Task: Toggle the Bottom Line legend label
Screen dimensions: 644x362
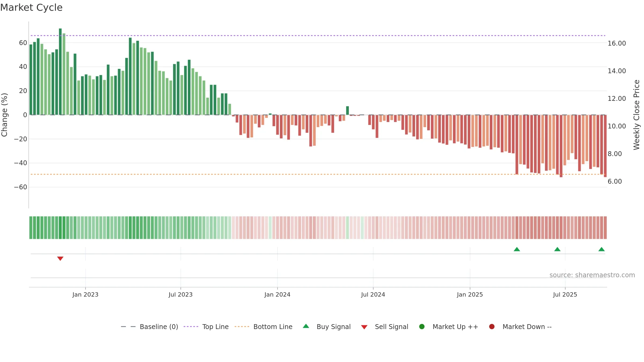Action: 273,327
